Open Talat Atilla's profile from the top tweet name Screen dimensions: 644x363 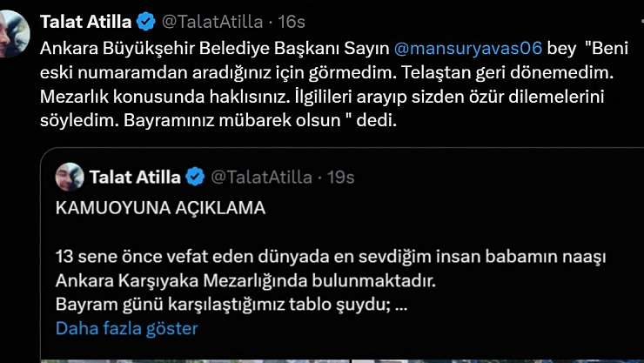pos(87,18)
